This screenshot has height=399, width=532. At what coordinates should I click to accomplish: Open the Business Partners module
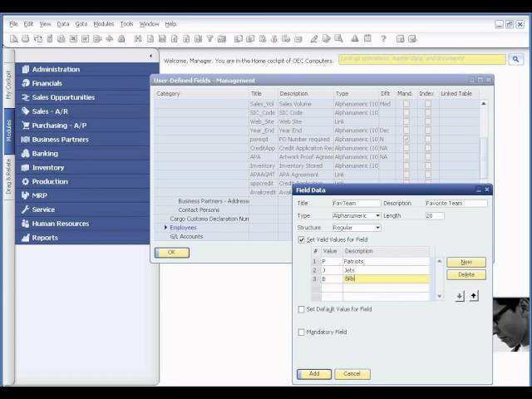pyautogui.click(x=83, y=140)
